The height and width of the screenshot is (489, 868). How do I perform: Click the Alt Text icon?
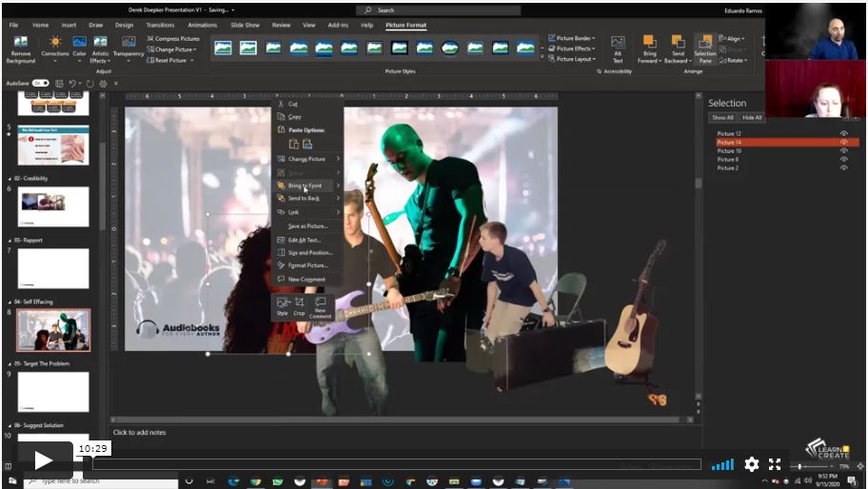coord(618,43)
